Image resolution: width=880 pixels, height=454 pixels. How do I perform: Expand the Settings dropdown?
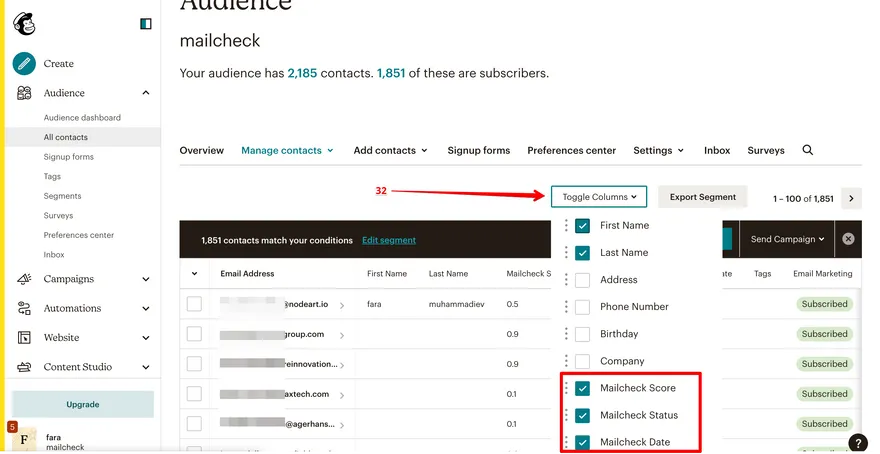(x=658, y=150)
